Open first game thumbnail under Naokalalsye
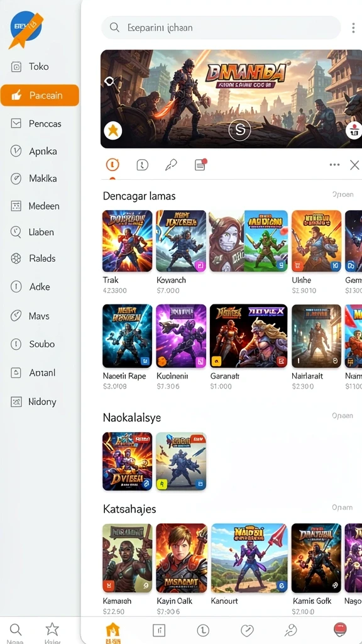This screenshot has width=362, height=644. click(127, 461)
